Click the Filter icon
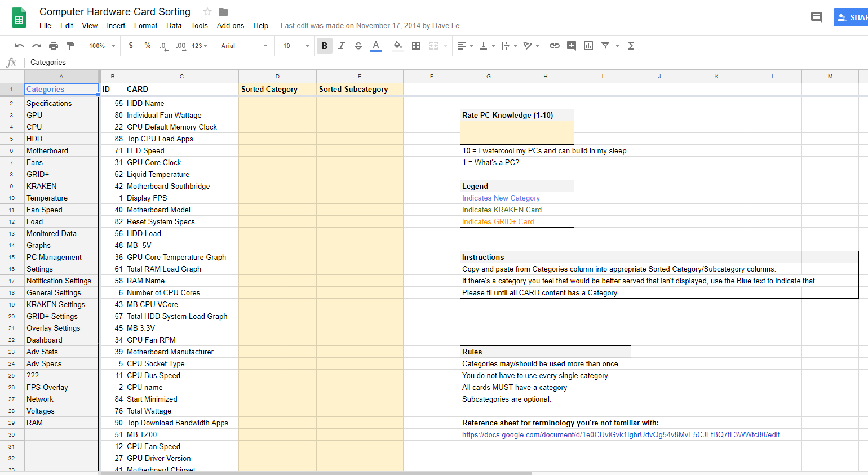The width and height of the screenshot is (868, 475). point(605,46)
